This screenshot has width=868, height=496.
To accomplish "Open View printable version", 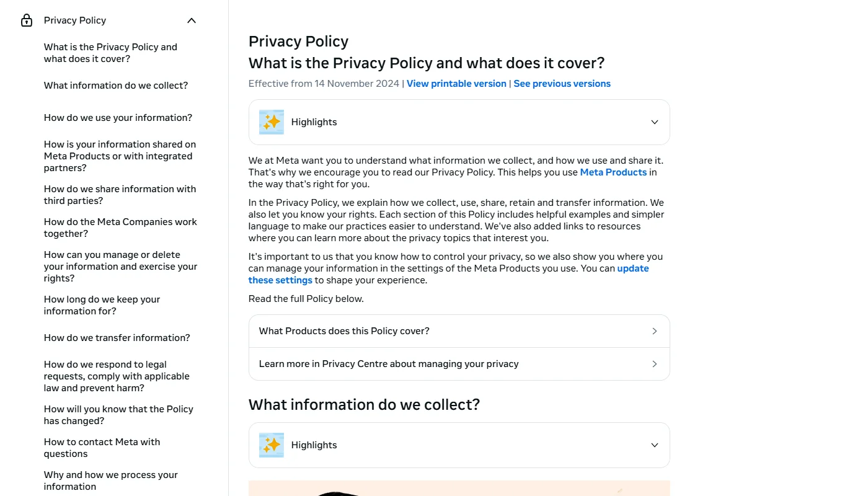I will click(456, 83).
